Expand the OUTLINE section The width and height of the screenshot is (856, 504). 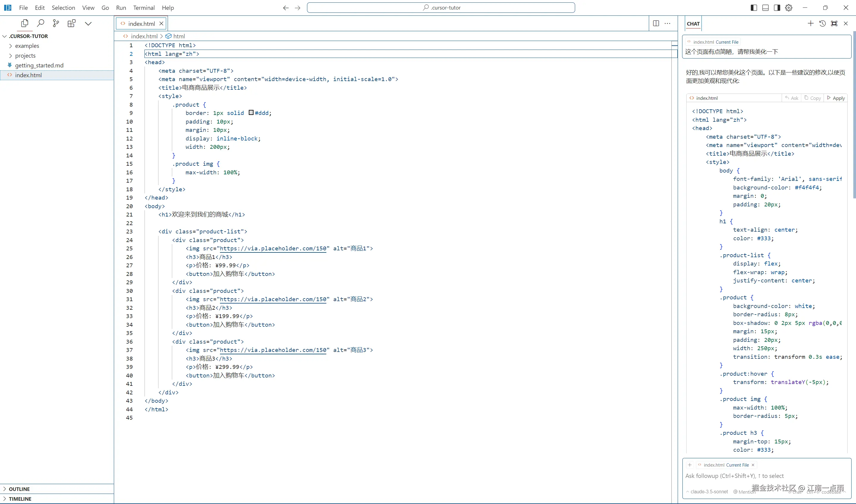[x=19, y=489]
